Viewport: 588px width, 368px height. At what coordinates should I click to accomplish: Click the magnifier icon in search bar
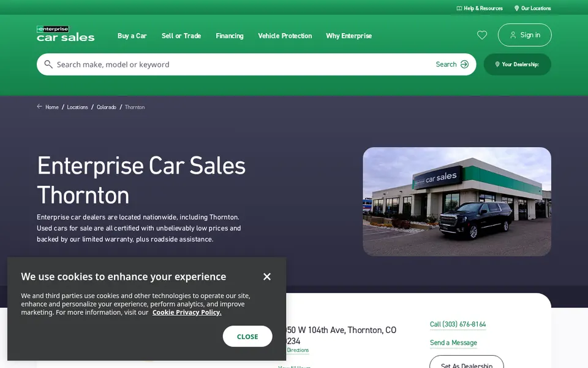point(48,64)
